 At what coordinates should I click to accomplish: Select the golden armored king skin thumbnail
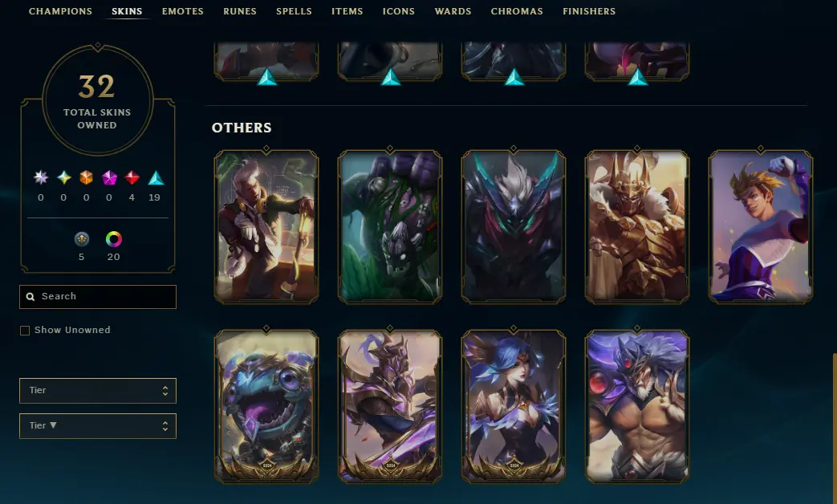point(637,227)
